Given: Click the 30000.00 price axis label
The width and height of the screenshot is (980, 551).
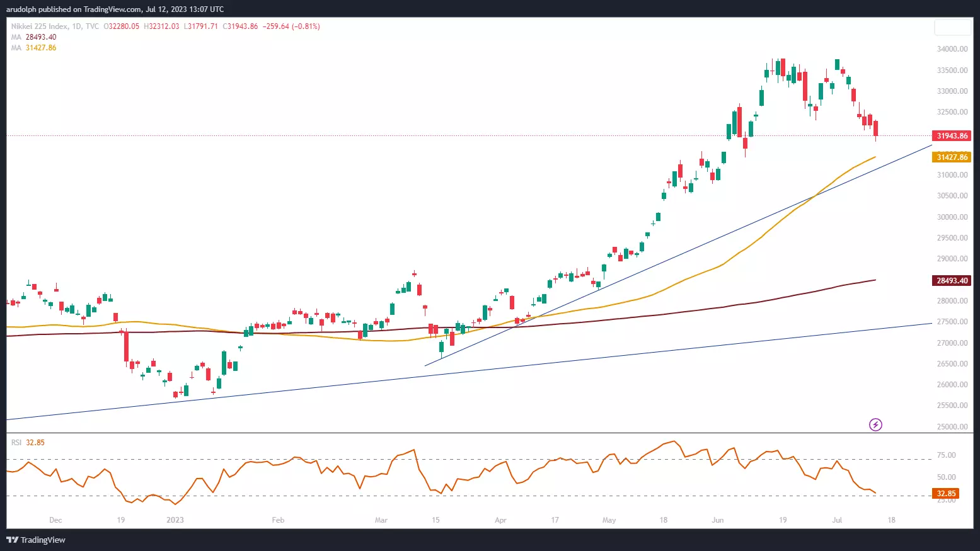Looking at the screenshot, I should 952,217.
